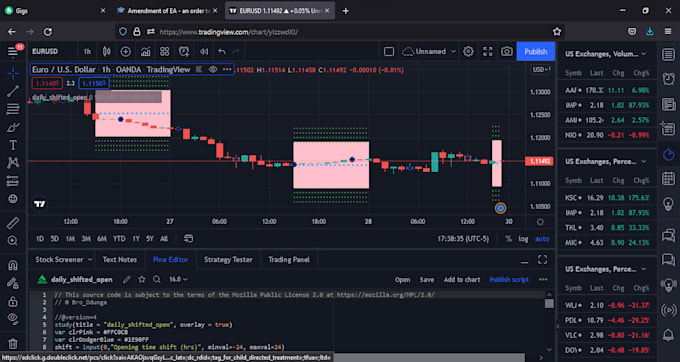Open the select layout square button

tap(389, 52)
